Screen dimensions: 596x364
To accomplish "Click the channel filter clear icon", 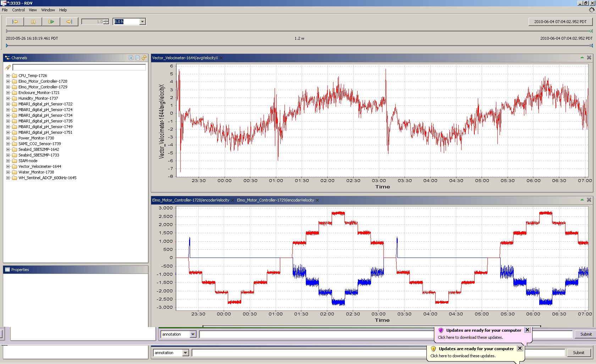I will pyautogui.click(x=8, y=67).
